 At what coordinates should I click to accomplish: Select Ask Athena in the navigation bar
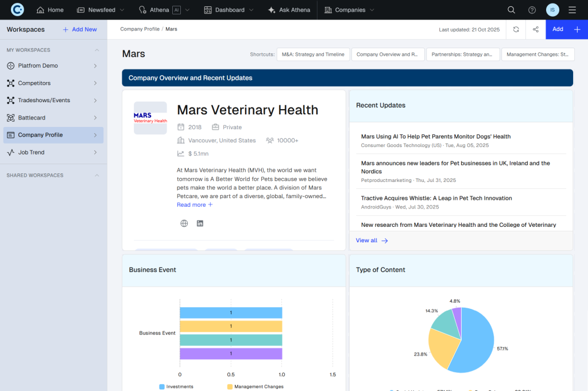coord(288,9)
